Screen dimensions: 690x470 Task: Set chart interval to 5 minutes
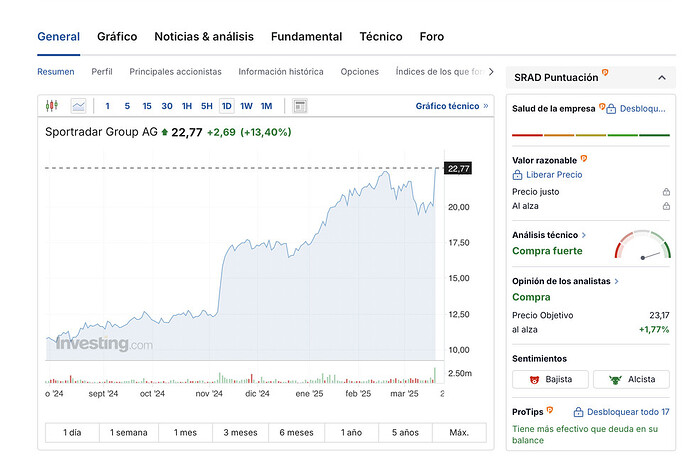point(127,106)
